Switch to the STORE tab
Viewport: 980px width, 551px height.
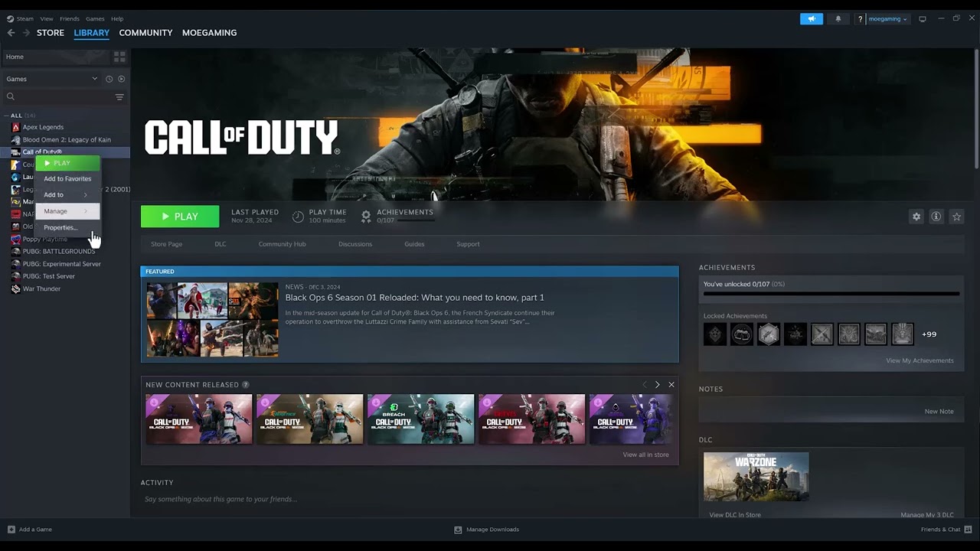tap(51, 33)
